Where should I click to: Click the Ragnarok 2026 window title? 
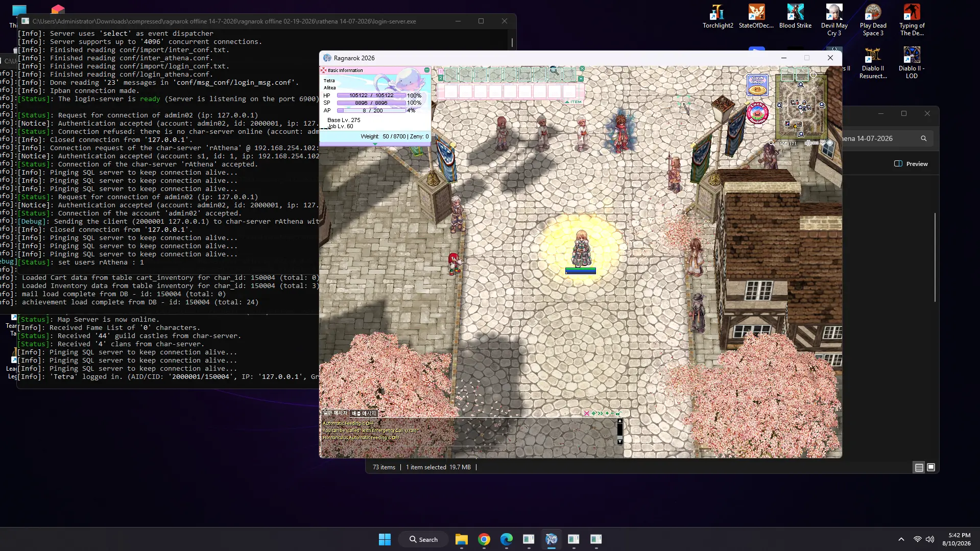tap(354, 58)
